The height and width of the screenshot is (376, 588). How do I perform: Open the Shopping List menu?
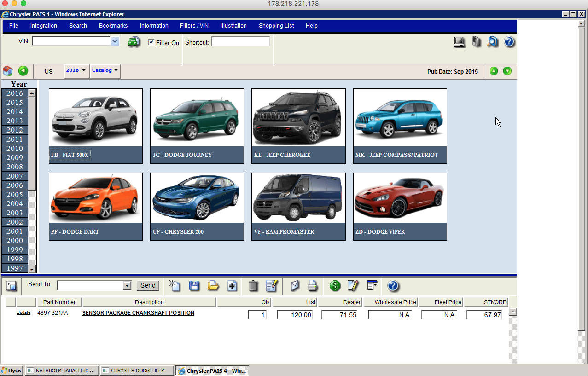[x=276, y=26]
